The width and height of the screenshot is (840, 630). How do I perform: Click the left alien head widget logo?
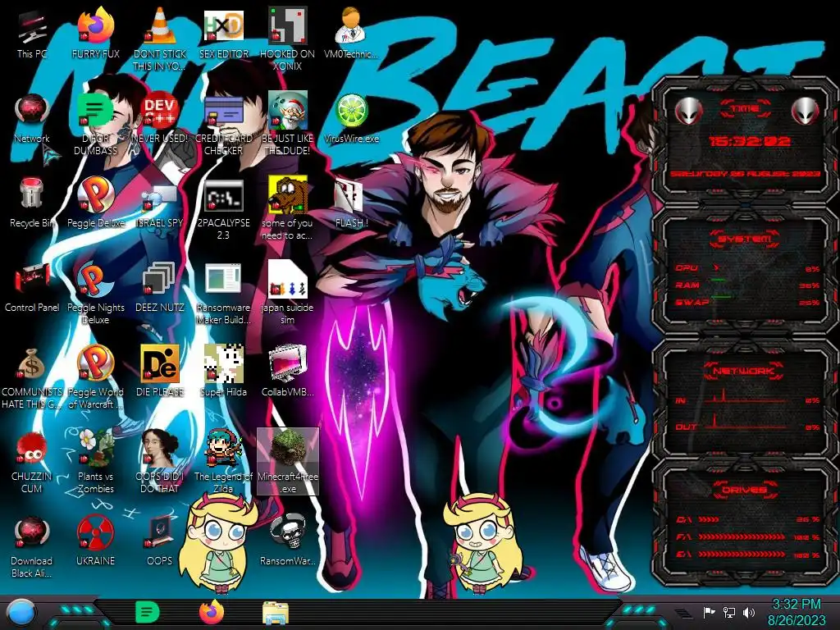[x=689, y=111]
